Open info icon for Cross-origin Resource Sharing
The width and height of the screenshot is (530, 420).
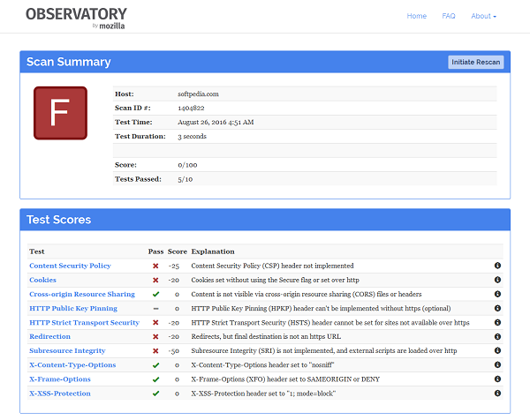(x=498, y=294)
